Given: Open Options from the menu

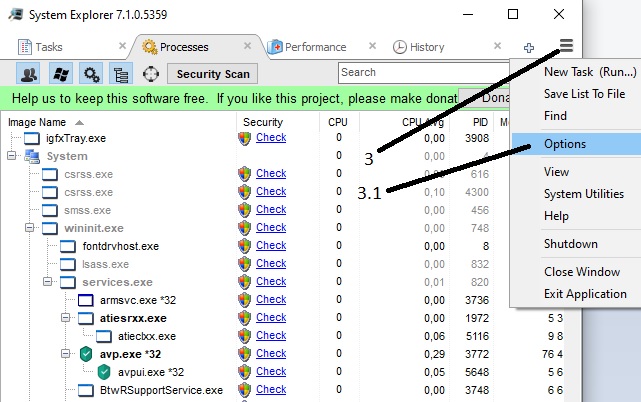Looking at the screenshot, I should [576, 144].
